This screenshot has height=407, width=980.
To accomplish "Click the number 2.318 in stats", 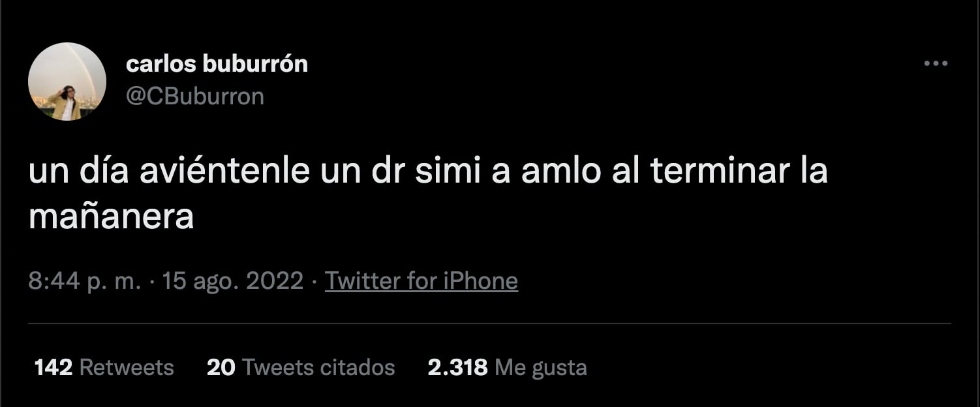I will 457,368.
